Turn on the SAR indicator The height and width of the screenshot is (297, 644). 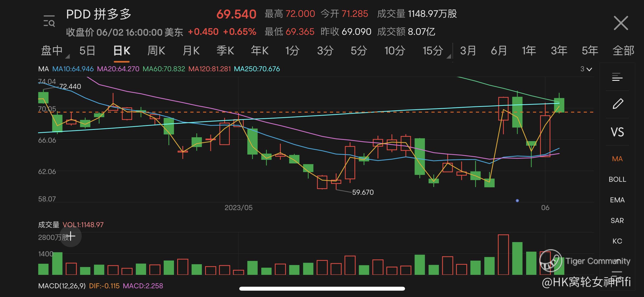pyautogui.click(x=617, y=220)
